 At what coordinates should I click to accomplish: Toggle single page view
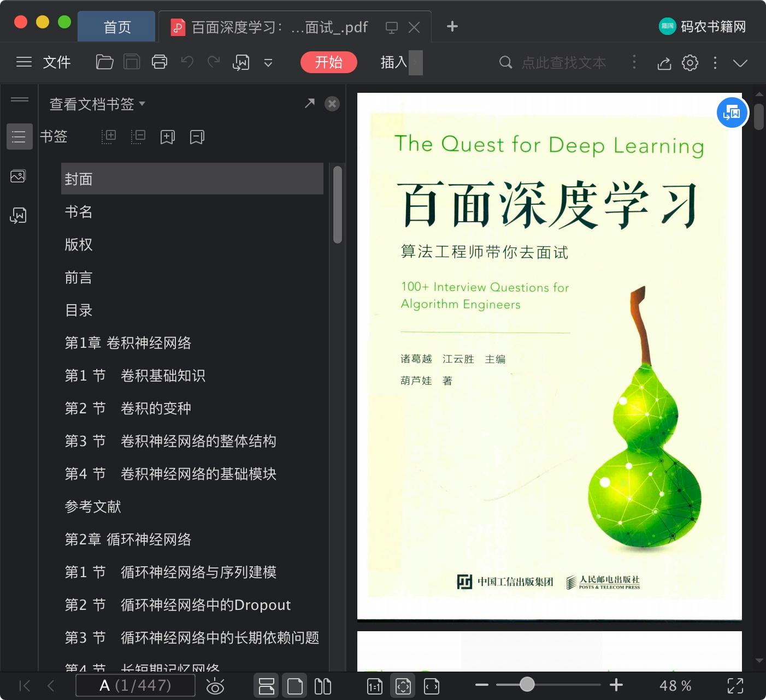pos(295,686)
